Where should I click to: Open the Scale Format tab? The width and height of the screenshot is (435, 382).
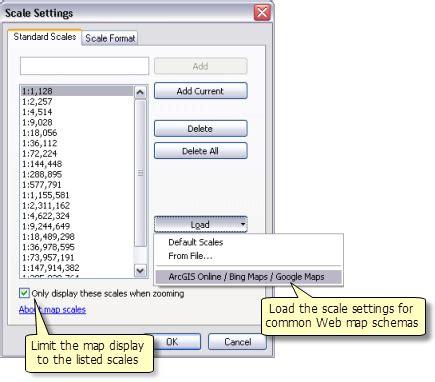[110, 38]
